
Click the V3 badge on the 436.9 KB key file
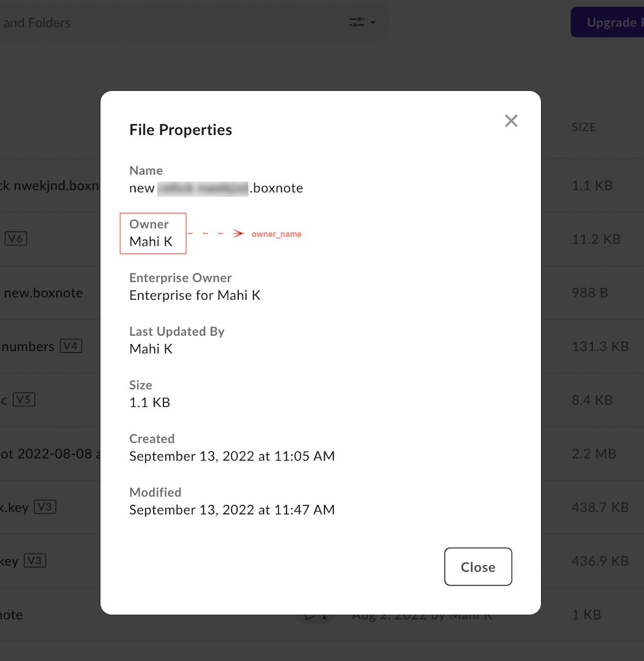pos(35,561)
